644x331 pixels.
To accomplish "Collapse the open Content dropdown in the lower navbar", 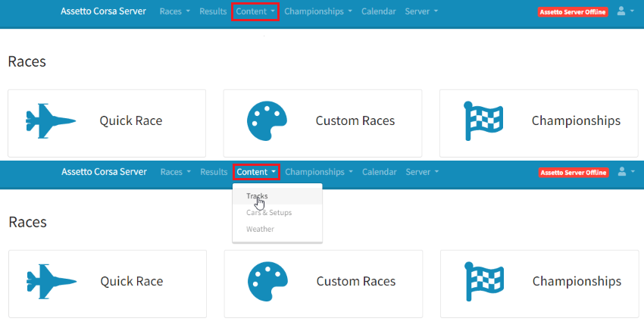I will (256, 172).
